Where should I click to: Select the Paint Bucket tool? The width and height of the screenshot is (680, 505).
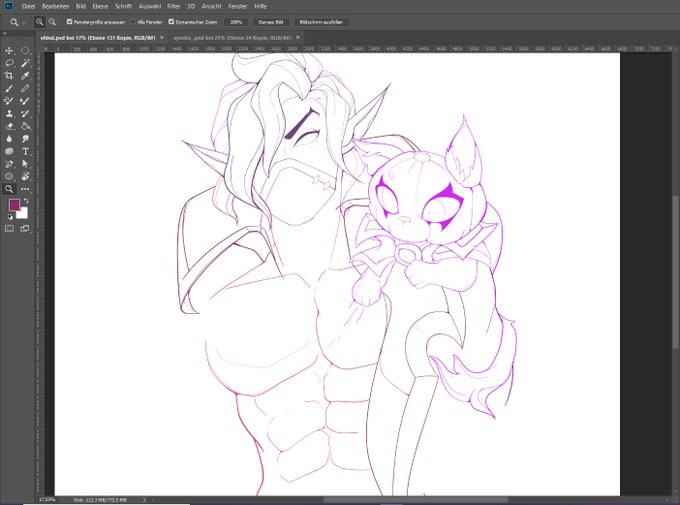(25, 126)
